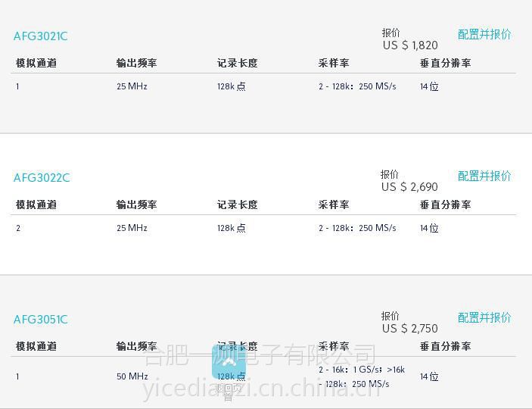Click 配置并报价 for the AFG3022C
Viewport: 532px width, 409px height.
pyautogui.click(x=484, y=176)
